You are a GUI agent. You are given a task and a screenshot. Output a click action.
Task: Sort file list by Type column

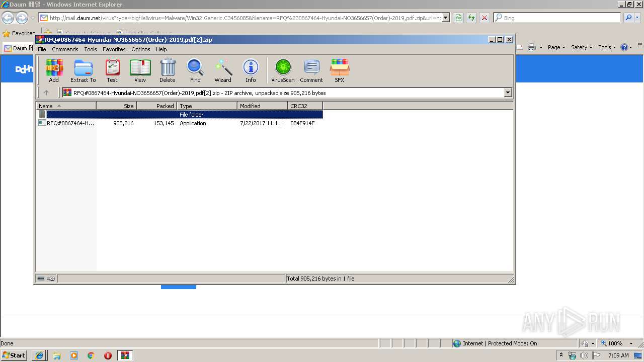pyautogui.click(x=207, y=106)
